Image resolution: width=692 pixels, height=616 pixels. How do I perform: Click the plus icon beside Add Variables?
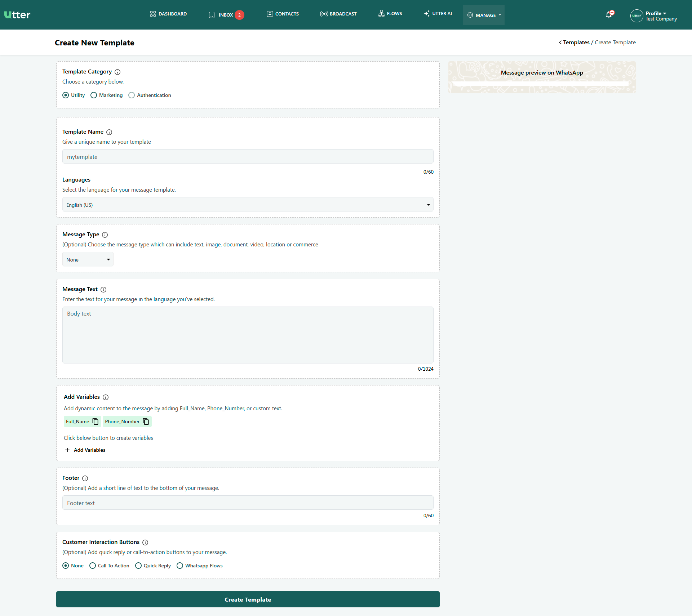[67, 450]
